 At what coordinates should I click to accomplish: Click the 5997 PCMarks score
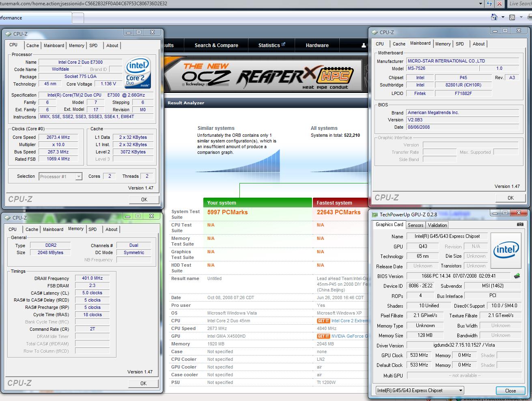point(227,212)
